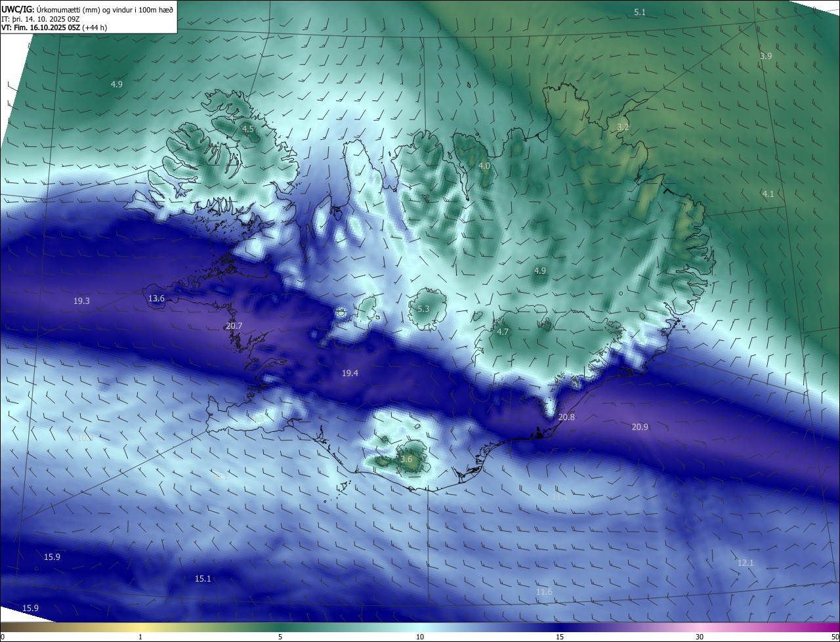Click the title line 'UWC/IG: Úrkomumætti (mm) og vindur'
Screen dimensions: 840x642
coord(87,10)
